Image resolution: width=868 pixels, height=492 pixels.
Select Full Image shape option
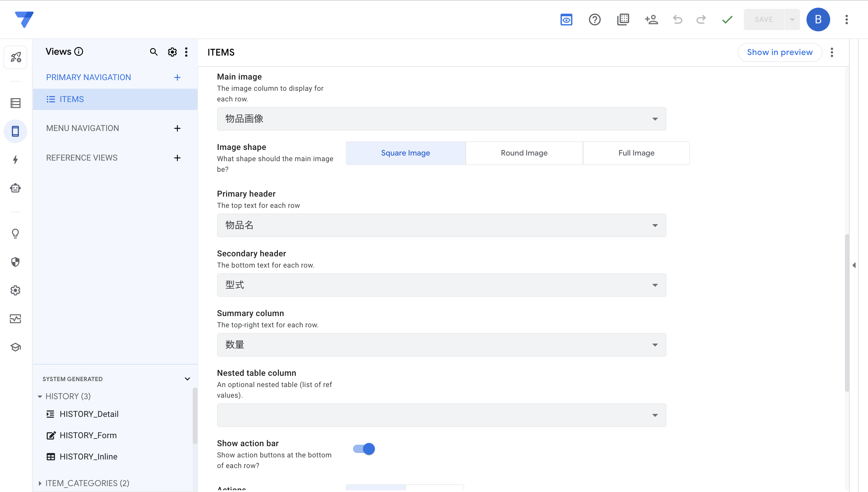click(x=636, y=153)
